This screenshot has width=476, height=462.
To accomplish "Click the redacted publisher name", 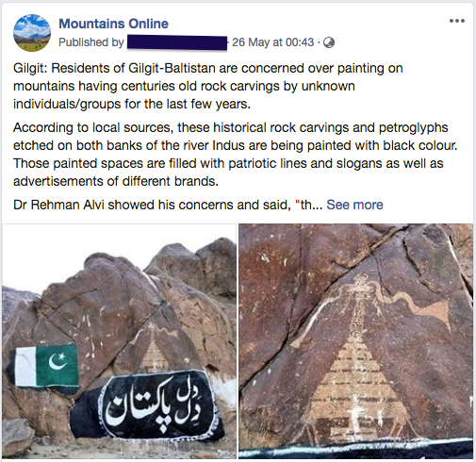I will [177, 42].
